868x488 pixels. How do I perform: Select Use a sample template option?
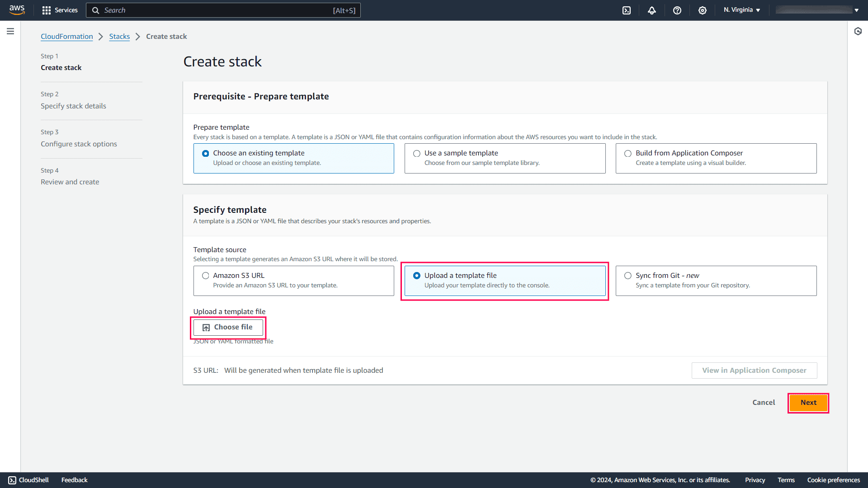click(x=416, y=153)
